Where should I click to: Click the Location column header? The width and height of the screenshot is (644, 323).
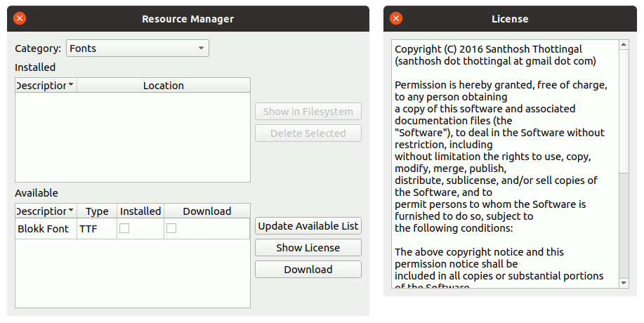(163, 86)
